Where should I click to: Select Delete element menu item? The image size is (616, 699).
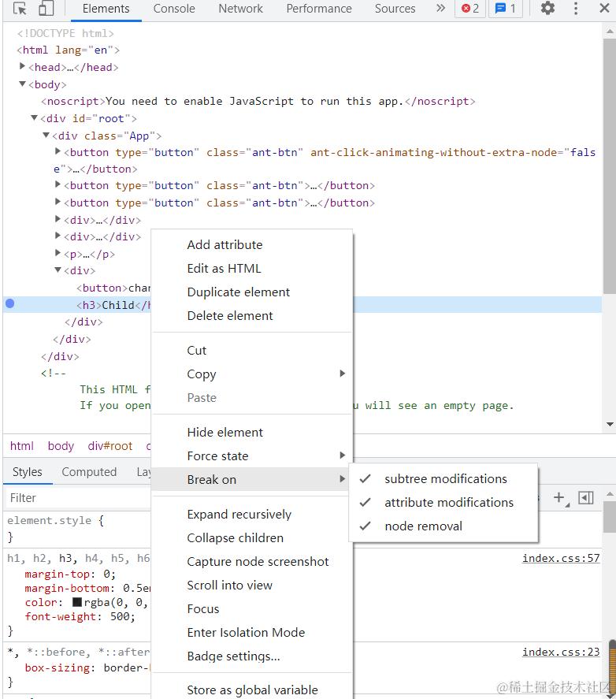(252, 316)
